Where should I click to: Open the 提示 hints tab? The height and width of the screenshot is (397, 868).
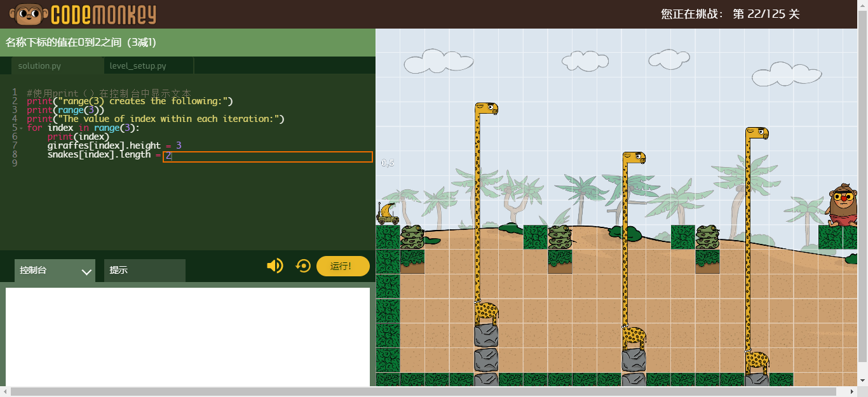pyautogui.click(x=145, y=270)
